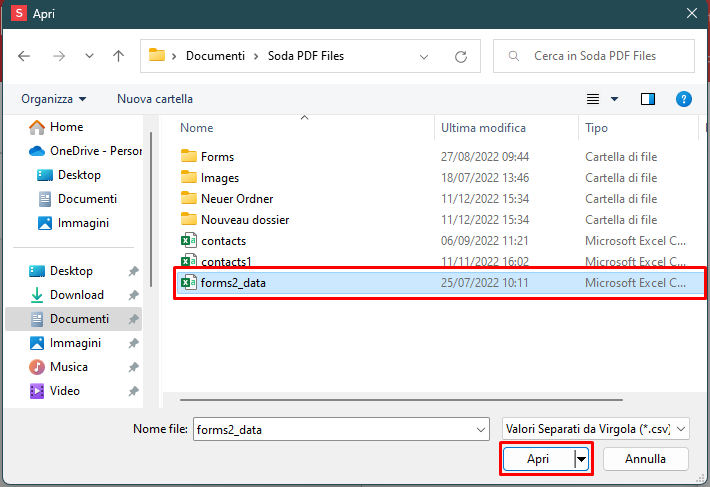
Task: Open pinned Documenti quick access
Action: [73, 319]
